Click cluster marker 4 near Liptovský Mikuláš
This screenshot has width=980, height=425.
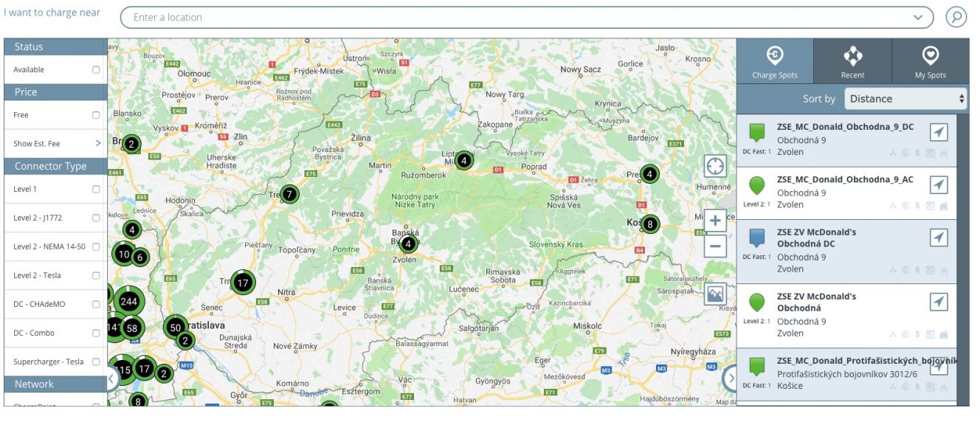[463, 159]
